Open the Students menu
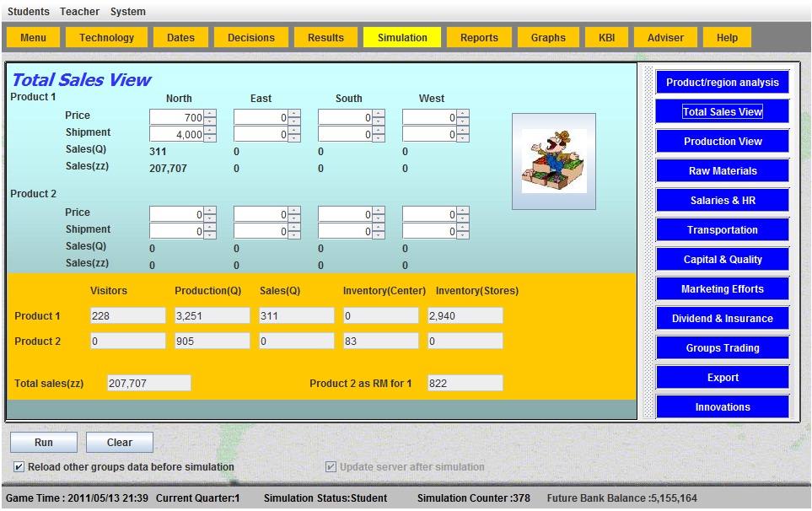 point(29,12)
